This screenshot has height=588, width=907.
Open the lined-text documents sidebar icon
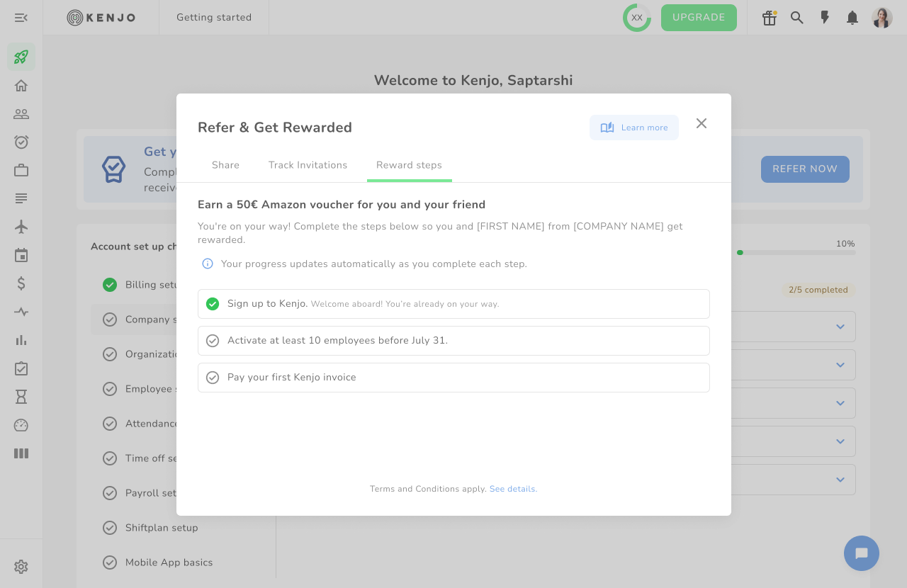(x=21, y=198)
